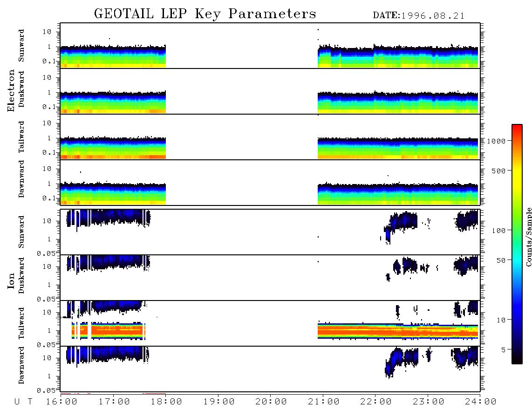Screen dimensions: 532x410
Task: Click the Electron group axis label
Action: tap(11, 90)
